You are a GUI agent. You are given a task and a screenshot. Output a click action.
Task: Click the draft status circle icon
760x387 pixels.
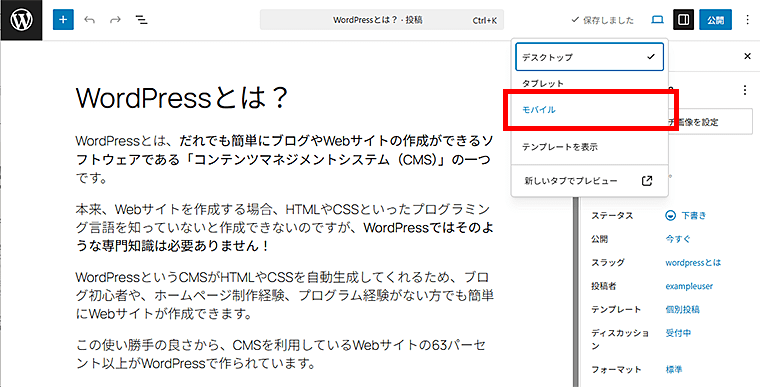tap(671, 216)
